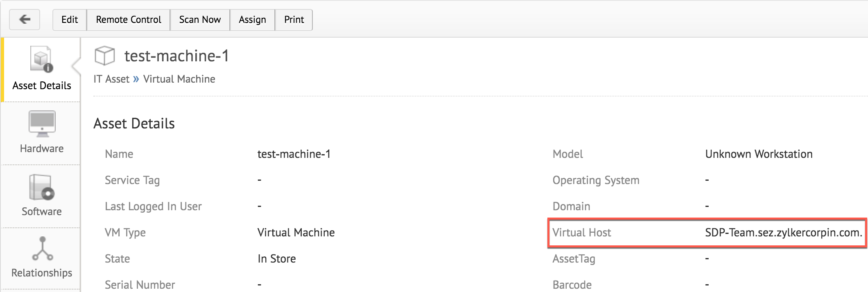Open the Relationships node icon
The image size is (868, 292).
42,249
